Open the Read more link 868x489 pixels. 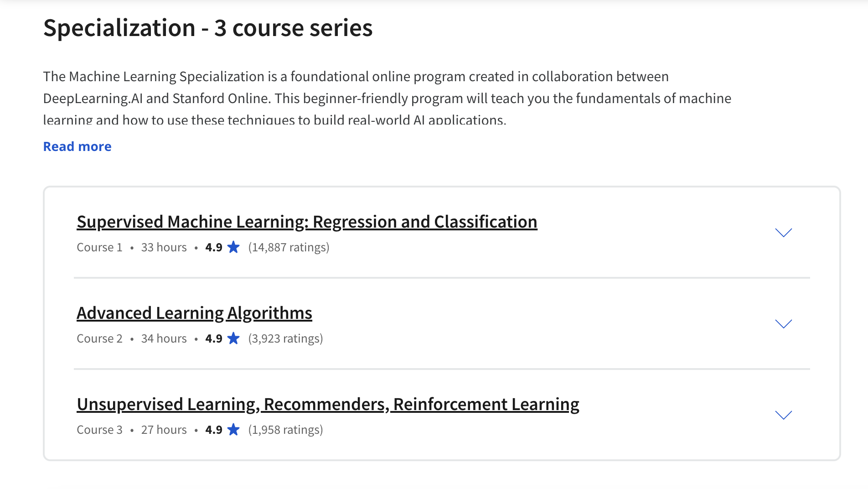click(x=77, y=146)
